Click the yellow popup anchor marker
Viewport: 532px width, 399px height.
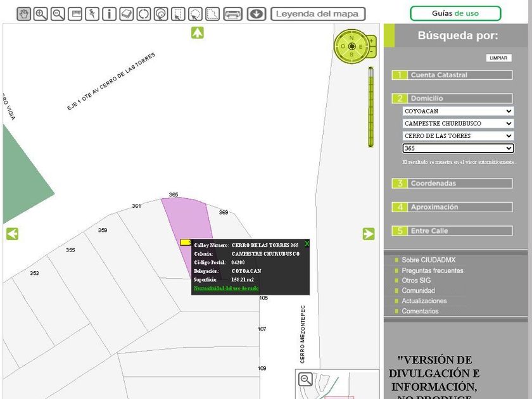click(186, 242)
